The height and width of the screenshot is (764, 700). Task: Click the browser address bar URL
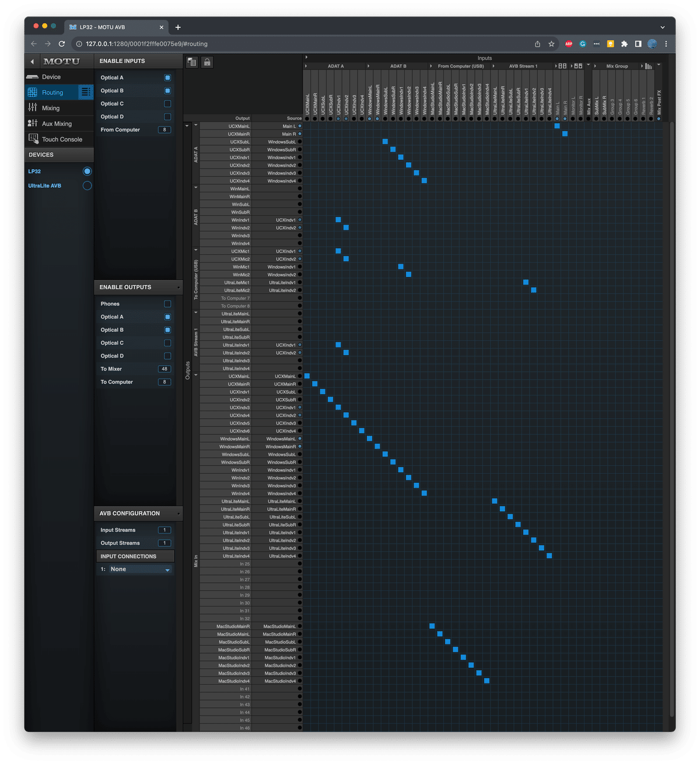[x=146, y=44]
